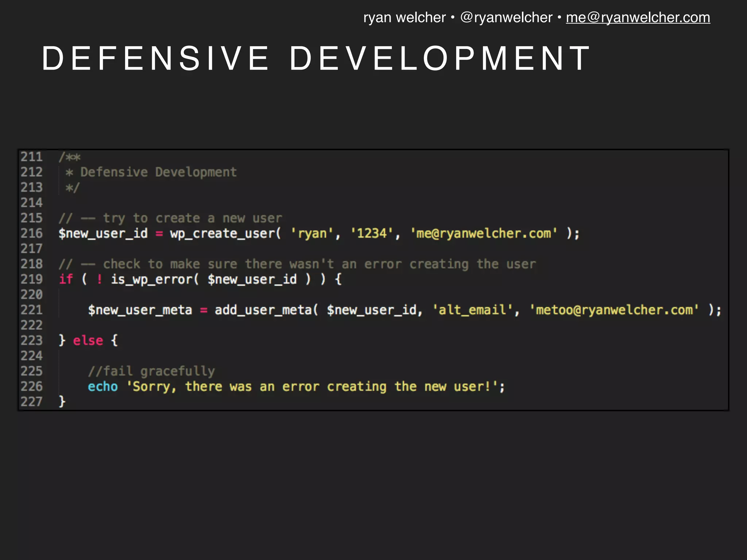Click the 'ryan' string argument

(312, 233)
